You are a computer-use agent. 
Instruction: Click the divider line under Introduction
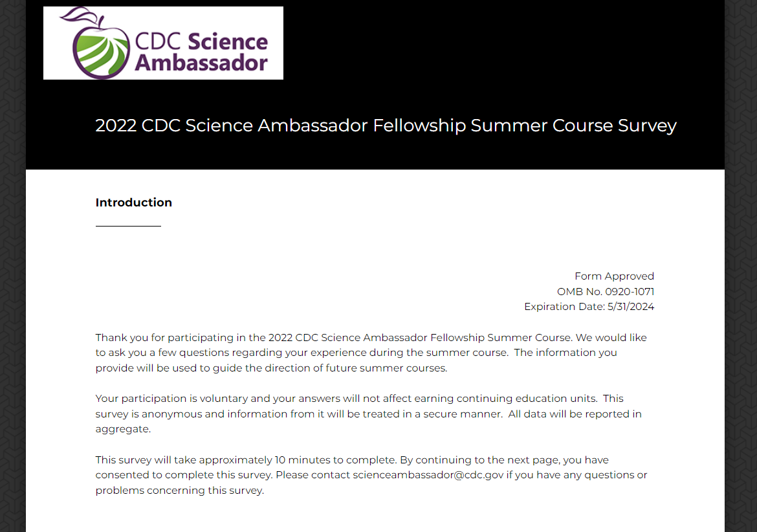click(128, 226)
